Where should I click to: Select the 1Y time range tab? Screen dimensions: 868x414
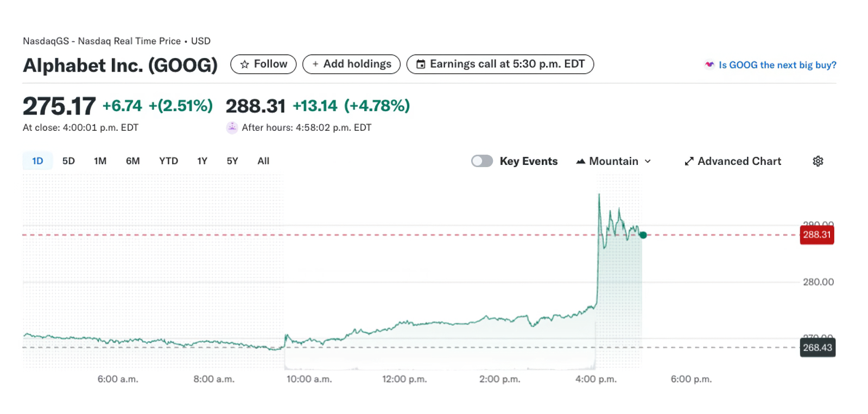point(202,161)
